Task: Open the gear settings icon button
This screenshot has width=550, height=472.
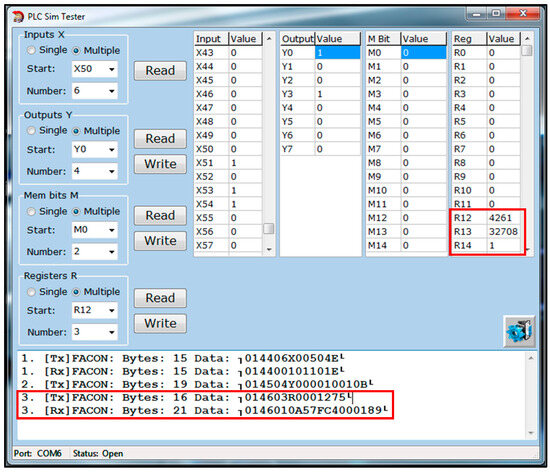Action: point(519,331)
